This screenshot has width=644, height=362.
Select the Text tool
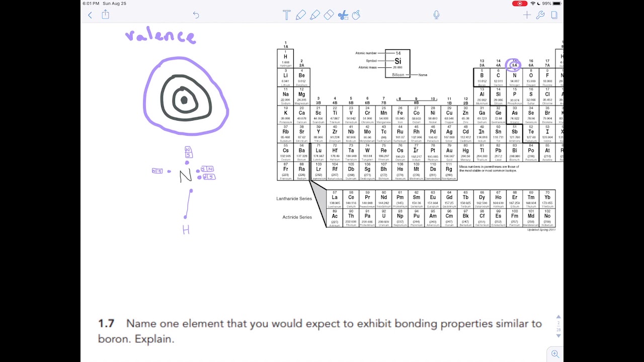click(x=287, y=15)
